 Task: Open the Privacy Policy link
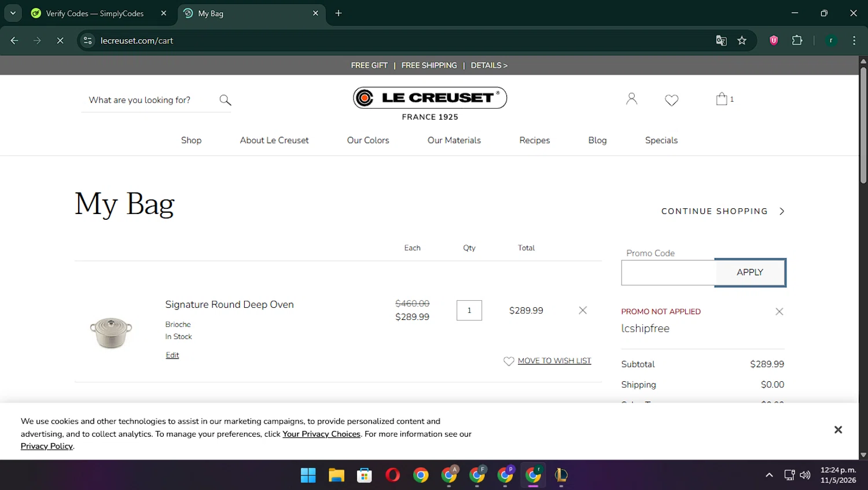47,446
